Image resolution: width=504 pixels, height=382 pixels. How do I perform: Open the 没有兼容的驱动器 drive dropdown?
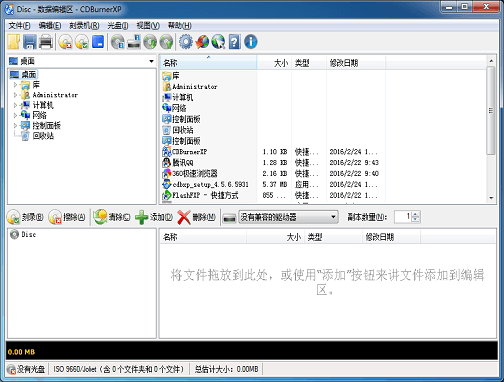click(288, 217)
